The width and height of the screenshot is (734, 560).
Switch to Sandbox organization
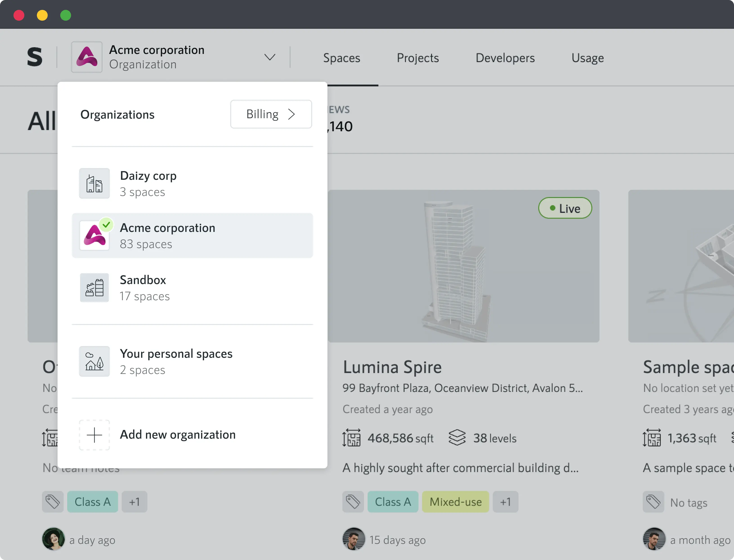pos(192,287)
